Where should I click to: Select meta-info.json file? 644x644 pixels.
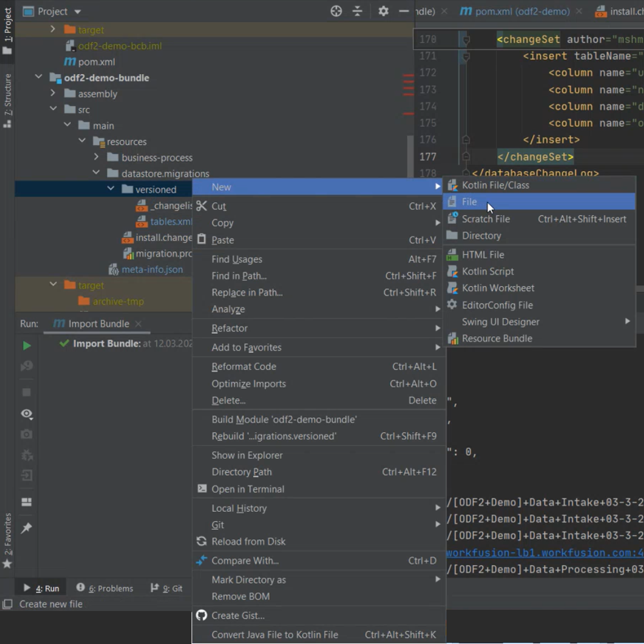(x=146, y=270)
